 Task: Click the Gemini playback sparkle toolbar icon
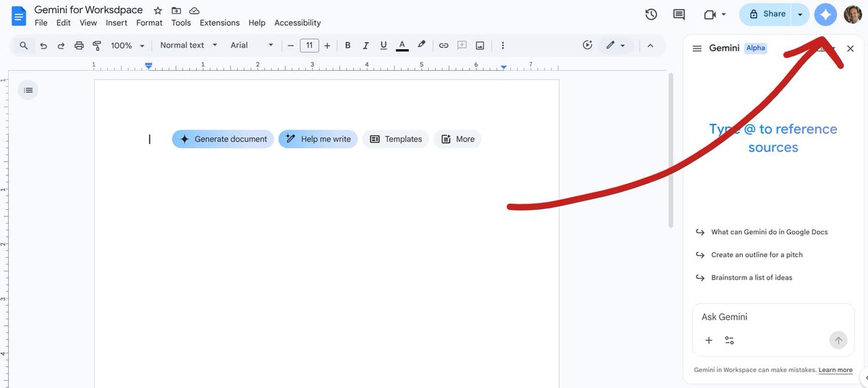587,46
